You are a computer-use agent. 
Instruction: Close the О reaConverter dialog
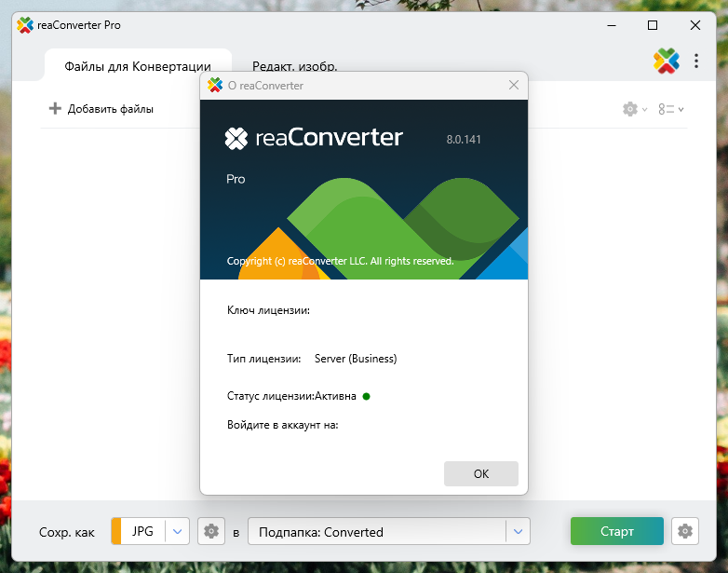click(514, 85)
